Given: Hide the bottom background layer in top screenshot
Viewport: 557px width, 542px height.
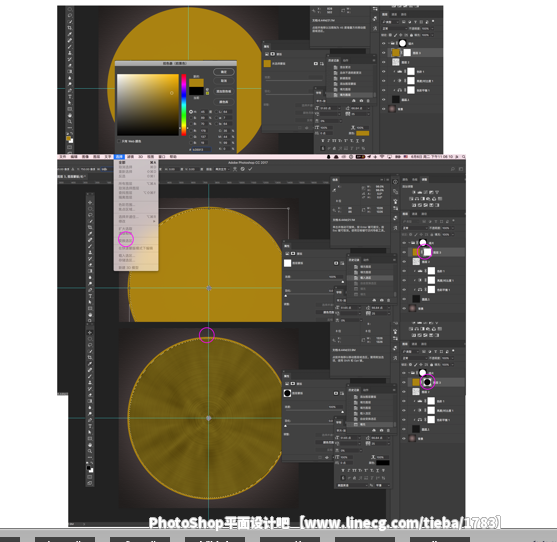Looking at the screenshot, I should [384, 109].
